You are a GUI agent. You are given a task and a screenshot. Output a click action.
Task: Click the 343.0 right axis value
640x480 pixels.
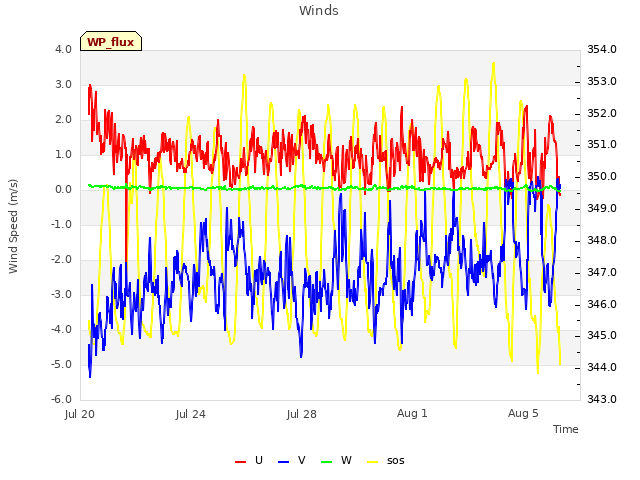pos(602,399)
